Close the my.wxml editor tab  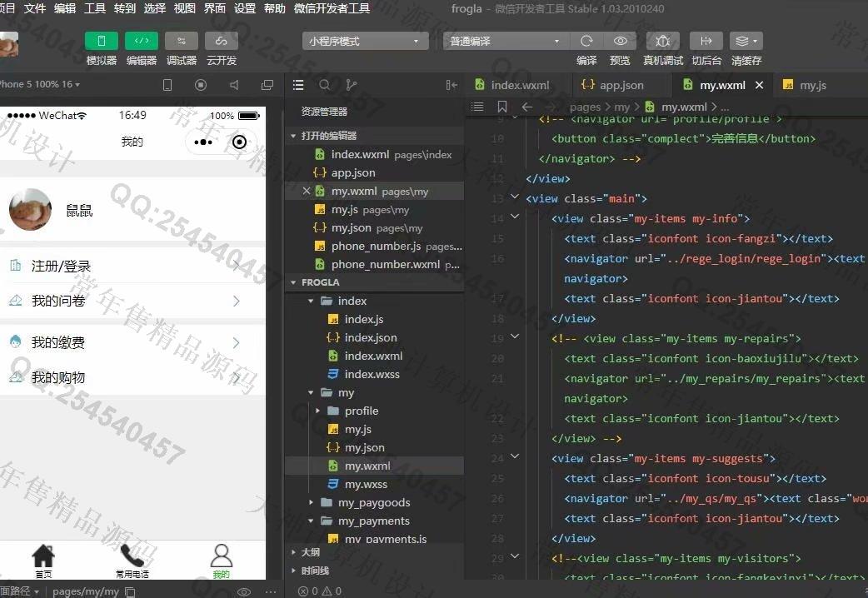760,85
